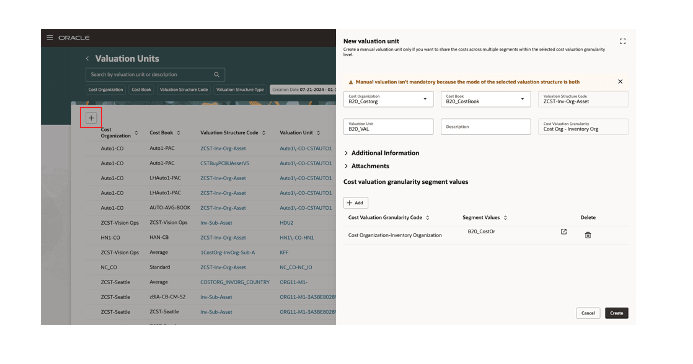Click the AUTO-AVG-BOOK cost book cell
Screen dimensions: 693x364
pos(170,208)
